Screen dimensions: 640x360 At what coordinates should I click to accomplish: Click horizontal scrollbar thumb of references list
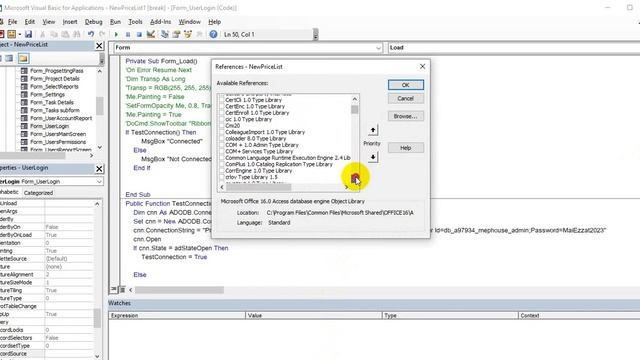(259, 187)
